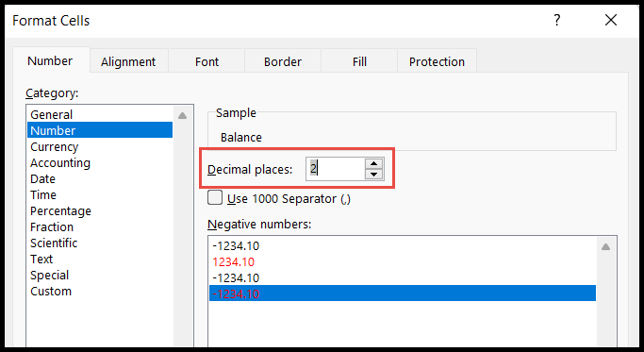The width and height of the screenshot is (644, 352).
Task: Choose the Text category
Action: 100,259
